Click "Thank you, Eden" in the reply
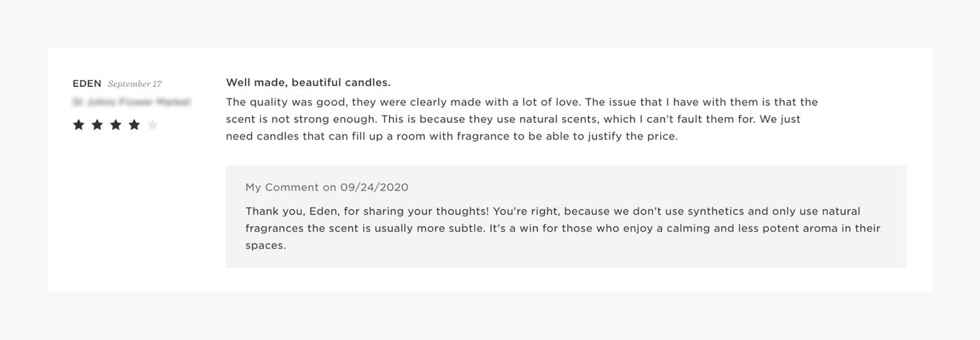 292,211
